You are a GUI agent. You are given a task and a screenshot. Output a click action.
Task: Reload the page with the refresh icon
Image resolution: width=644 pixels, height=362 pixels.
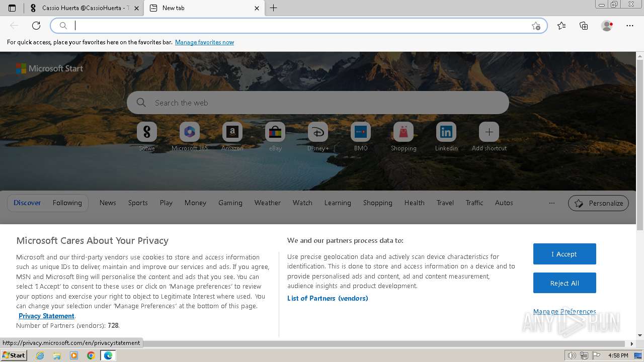(36, 26)
